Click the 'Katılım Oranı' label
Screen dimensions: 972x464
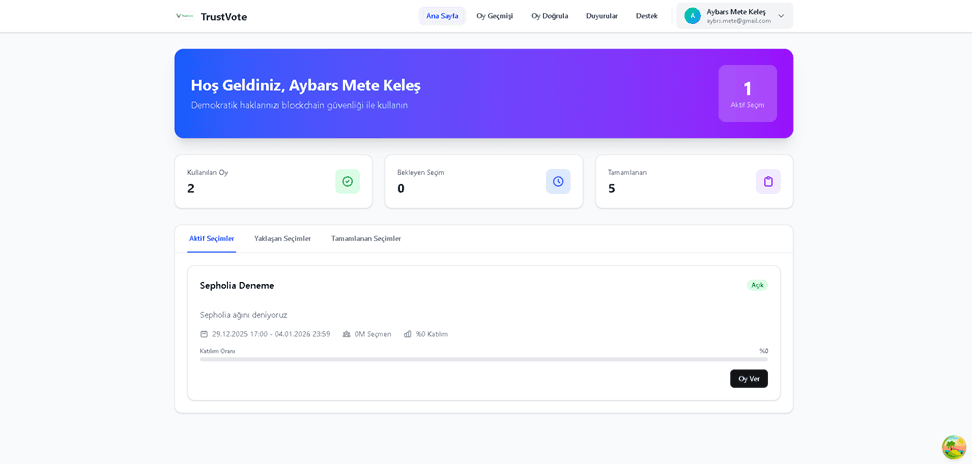coord(218,351)
